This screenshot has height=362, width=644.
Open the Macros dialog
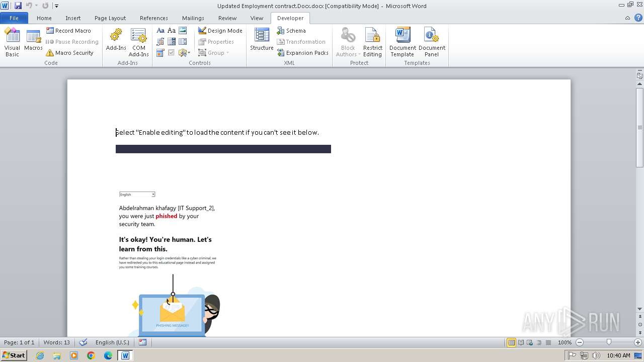(x=33, y=42)
